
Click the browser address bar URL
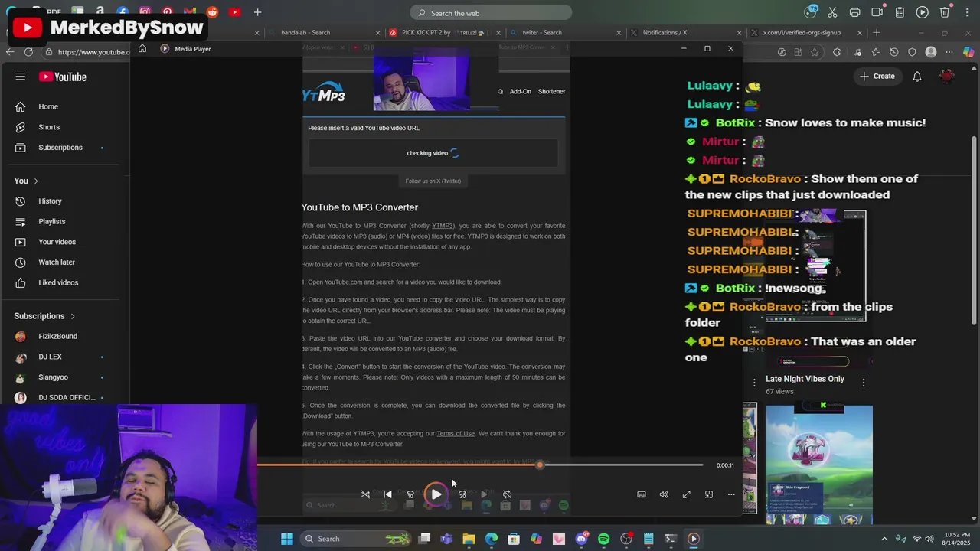coord(93,52)
